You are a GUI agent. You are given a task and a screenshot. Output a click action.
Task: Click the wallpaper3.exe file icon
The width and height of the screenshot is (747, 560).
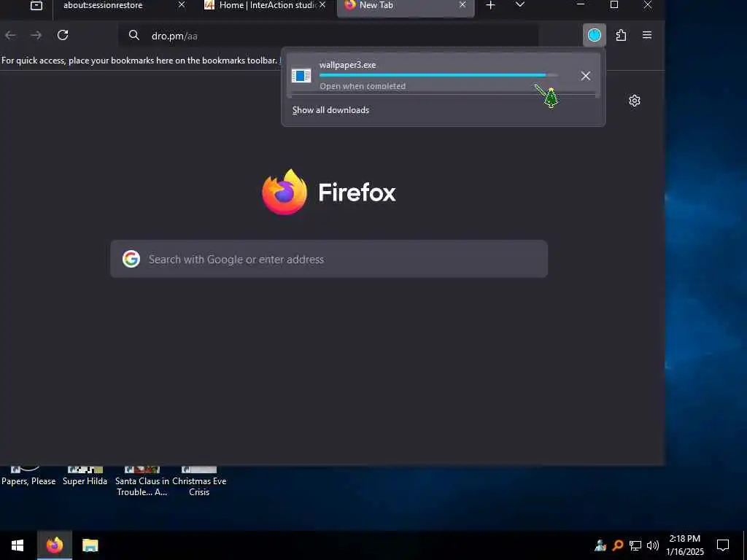coord(301,76)
